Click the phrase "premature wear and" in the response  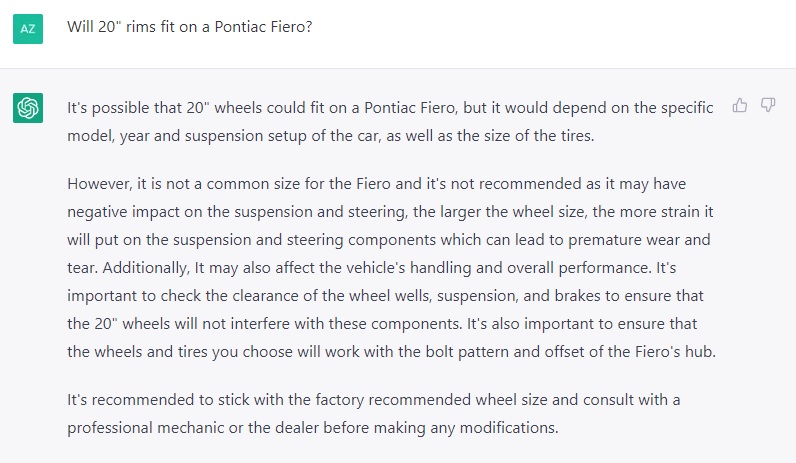point(639,240)
